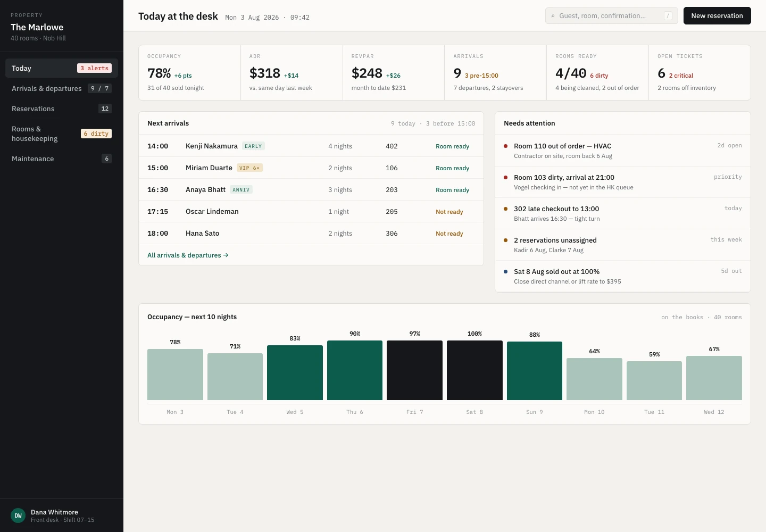The height and width of the screenshot is (532, 766).
Task: Select the Anaya Bhatt guest name
Action: point(205,190)
